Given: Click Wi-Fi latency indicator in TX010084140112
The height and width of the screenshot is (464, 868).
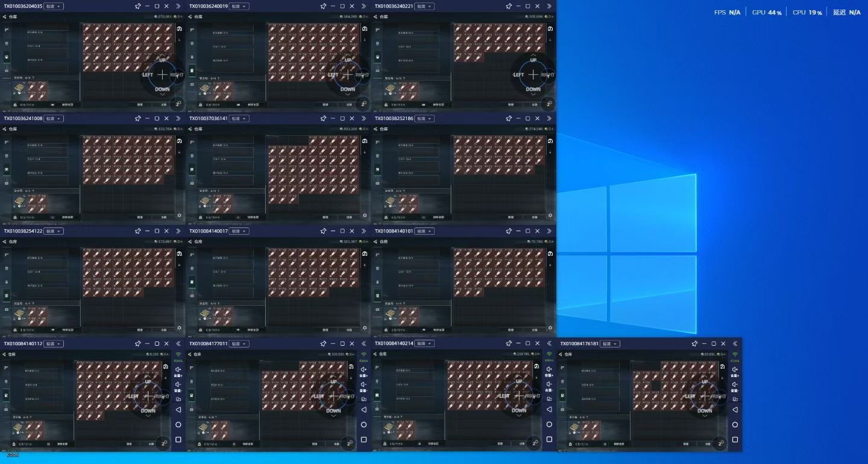Looking at the screenshot, I should pos(178,355).
